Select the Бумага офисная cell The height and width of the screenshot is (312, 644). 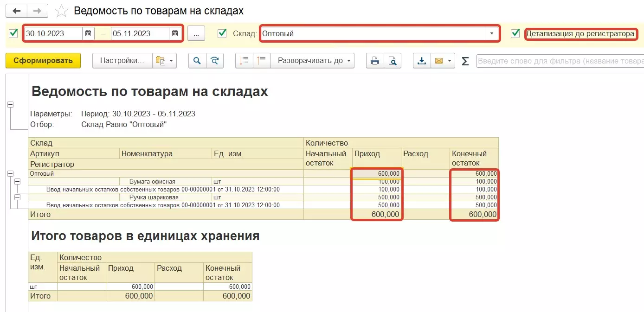166,181
